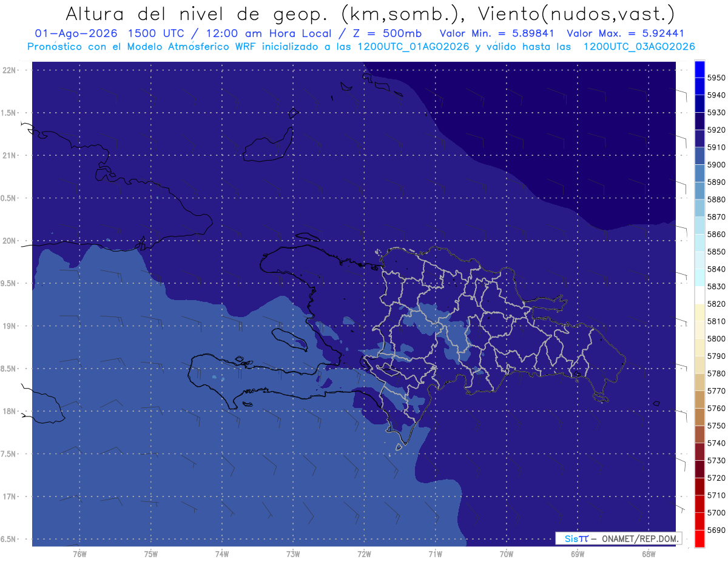Click the '69W' longitude label
The image size is (728, 562).
578,554
